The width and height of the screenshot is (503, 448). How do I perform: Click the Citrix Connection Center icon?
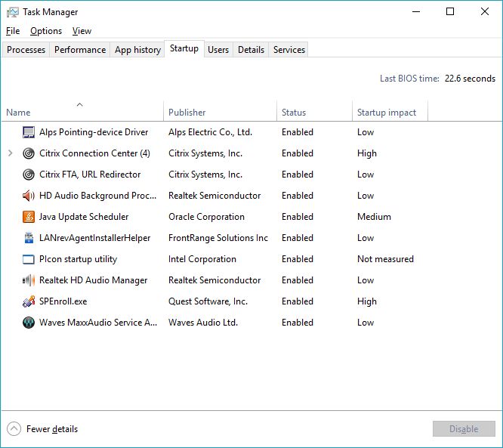pos(29,153)
